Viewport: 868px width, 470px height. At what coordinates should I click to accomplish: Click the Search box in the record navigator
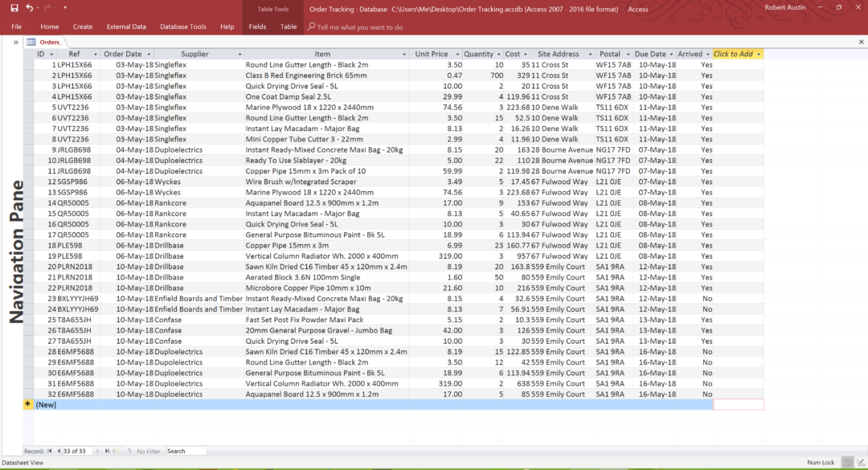(x=186, y=452)
